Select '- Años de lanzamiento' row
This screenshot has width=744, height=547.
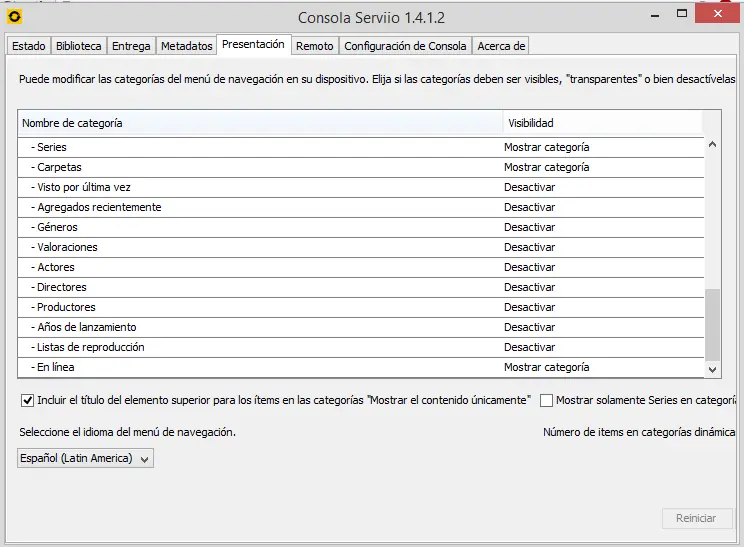tap(361, 327)
